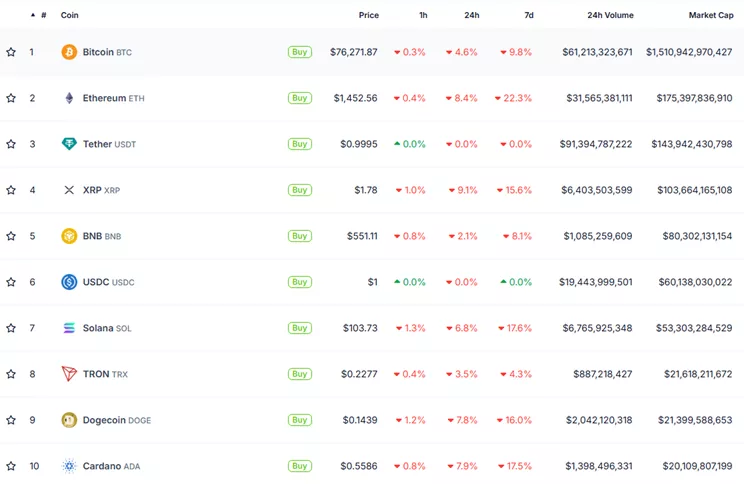Sort the table by Market Cap header
This screenshot has height=484, width=744.
(x=710, y=15)
